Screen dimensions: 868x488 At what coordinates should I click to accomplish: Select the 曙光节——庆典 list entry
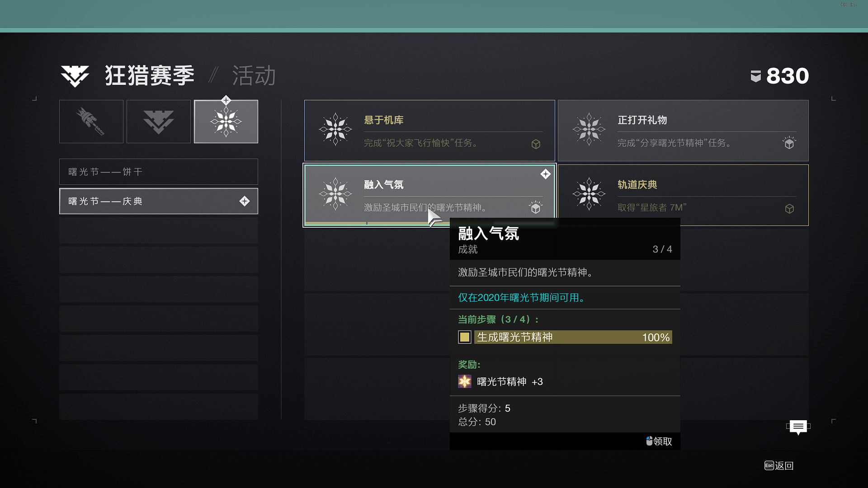(159, 201)
